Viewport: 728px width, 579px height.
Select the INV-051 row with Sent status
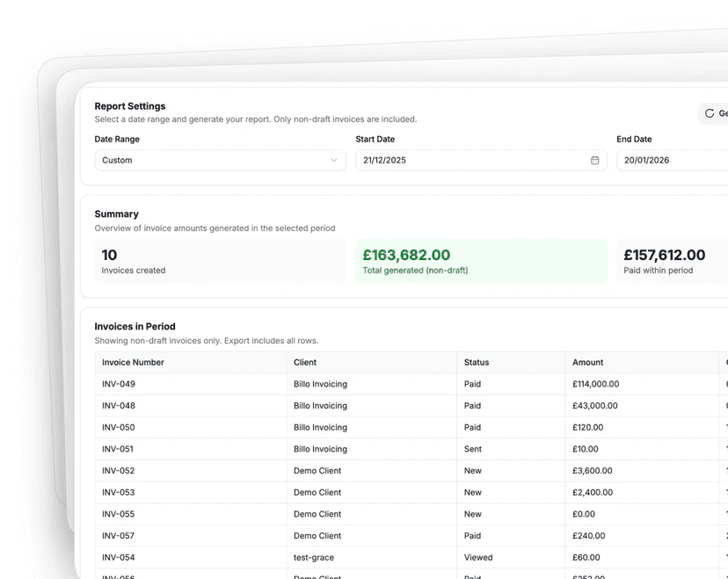click(264, 449)
